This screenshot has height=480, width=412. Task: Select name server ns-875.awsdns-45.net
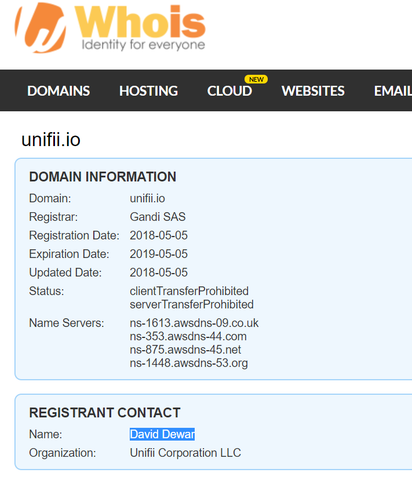(x=185, y=350)
